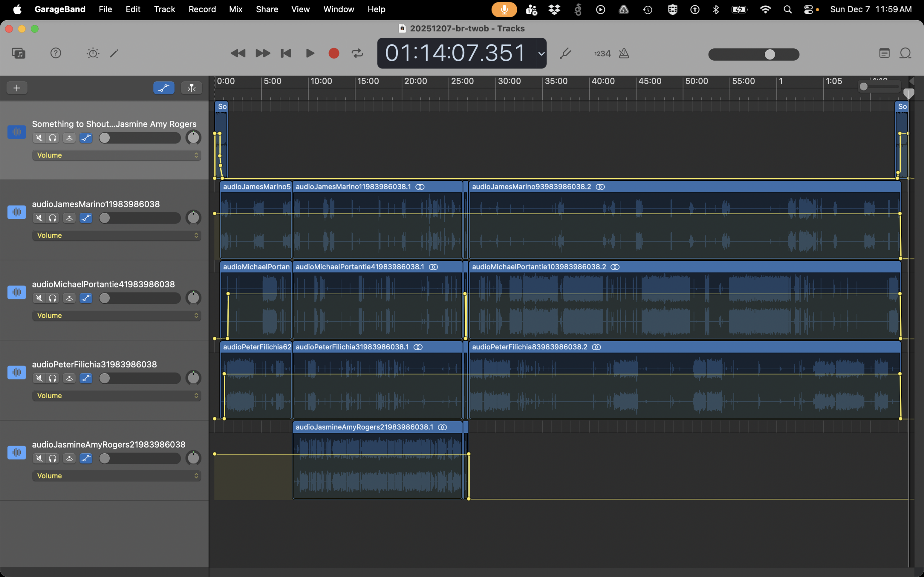
Task: Click the add new track plus button
Action: pyautogui.click(x=17, y=88)
